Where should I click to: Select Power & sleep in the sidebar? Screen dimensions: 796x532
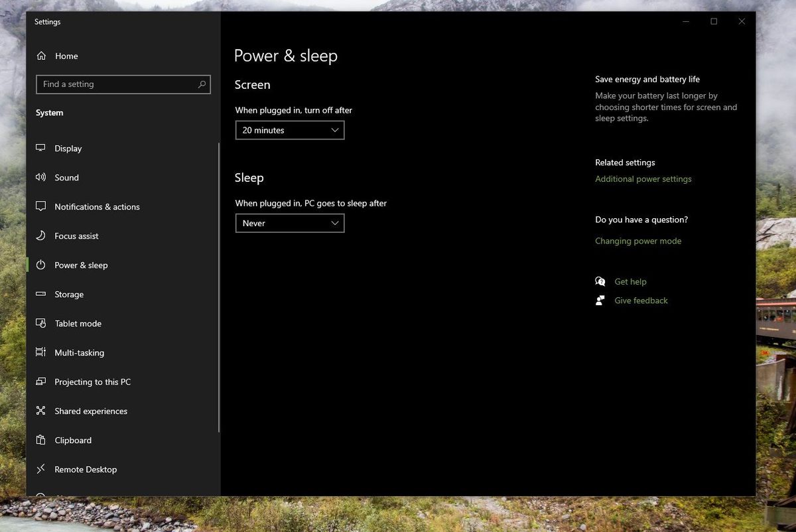tap(82, 265)
